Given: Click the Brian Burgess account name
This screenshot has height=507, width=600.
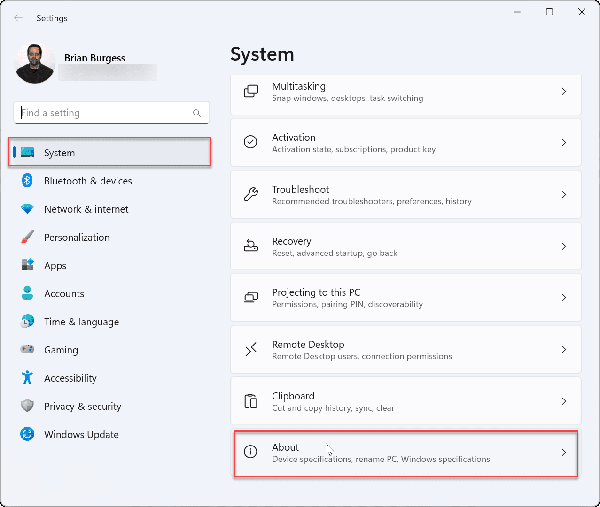Looking at the screenshot, I should click(95, 57).
